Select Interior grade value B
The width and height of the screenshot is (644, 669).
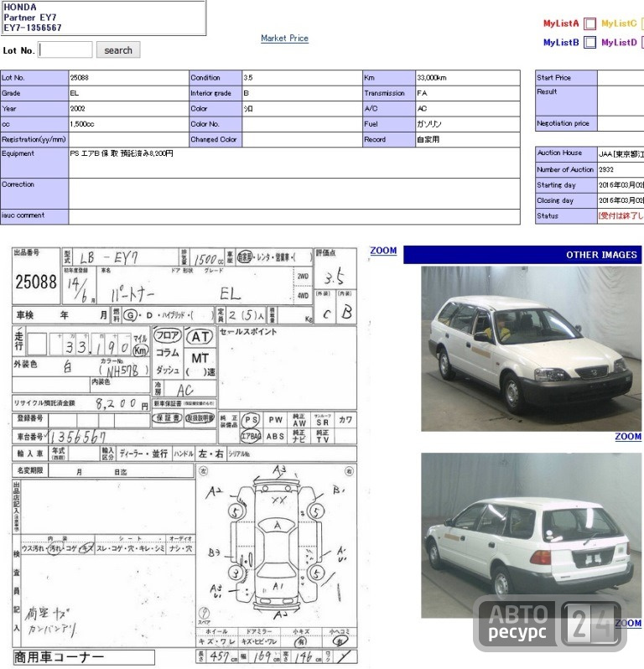(247, 93)
